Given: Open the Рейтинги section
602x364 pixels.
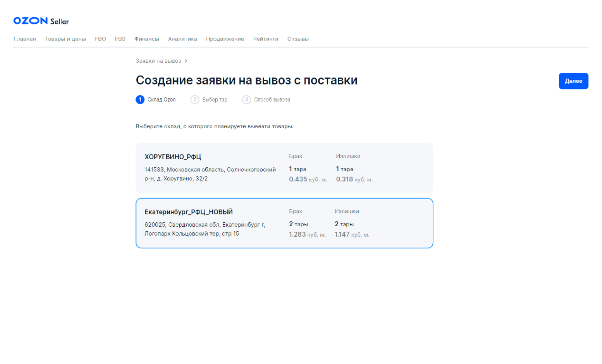Looking at the screenshot, I should pyautogui.click(x=265, y=39).
